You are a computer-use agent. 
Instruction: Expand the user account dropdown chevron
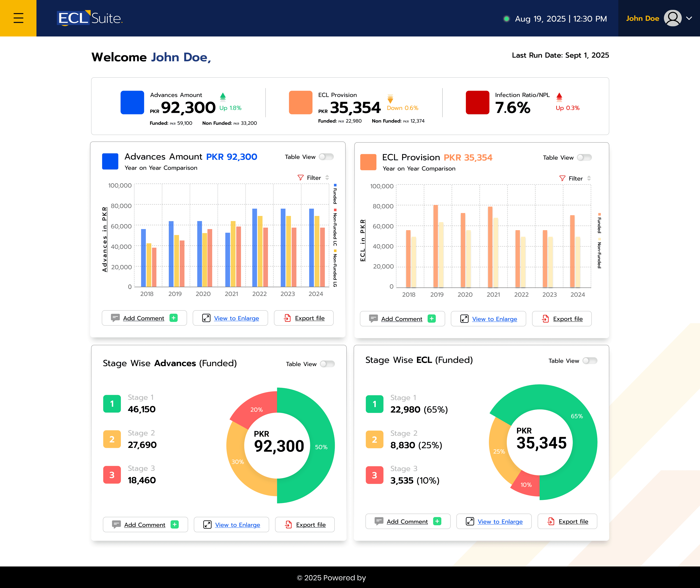coord(689,18)
